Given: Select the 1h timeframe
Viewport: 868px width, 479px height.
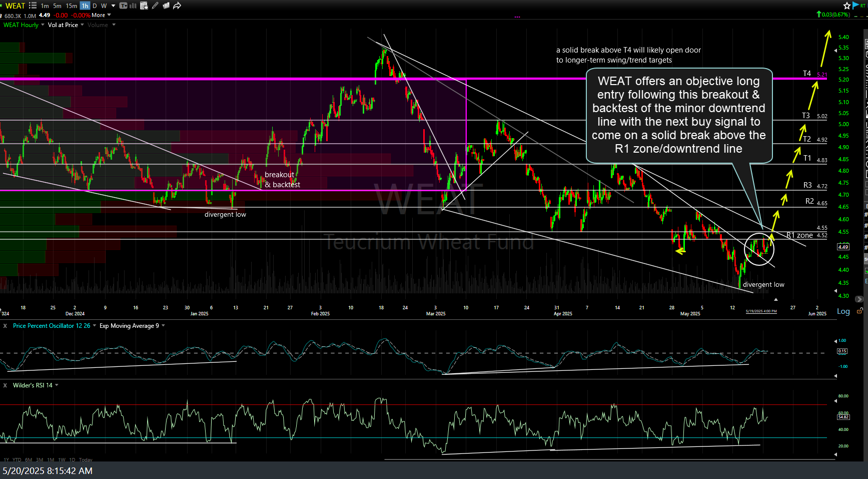Looking at the screenshot, I should [x=85, y=6].
